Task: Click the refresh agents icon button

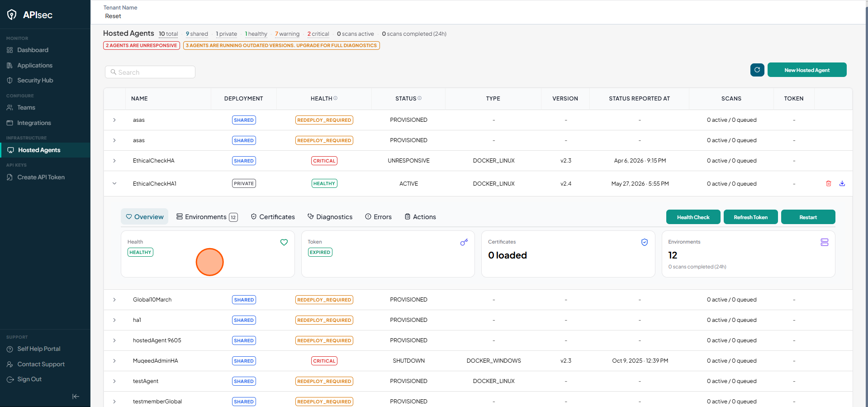Action: point(757,70)
